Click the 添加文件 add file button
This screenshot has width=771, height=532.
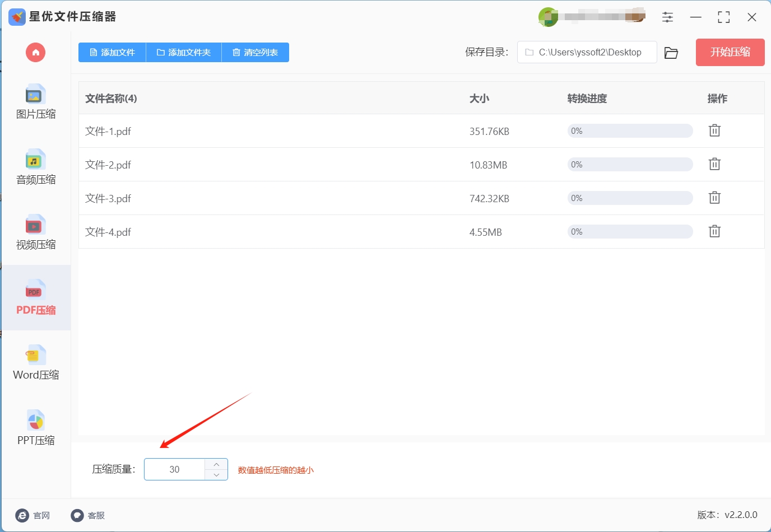112,53
